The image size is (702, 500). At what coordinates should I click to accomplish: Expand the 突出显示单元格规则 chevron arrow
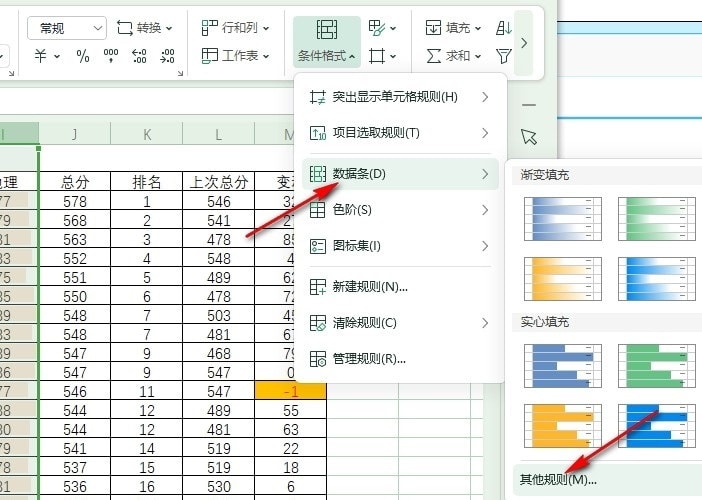(485, 97)
